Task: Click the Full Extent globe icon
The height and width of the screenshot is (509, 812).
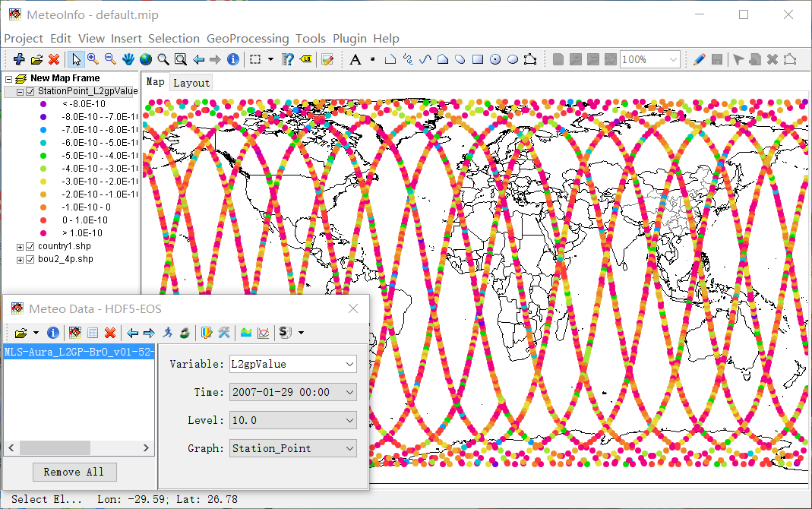Action: [145, 59]
